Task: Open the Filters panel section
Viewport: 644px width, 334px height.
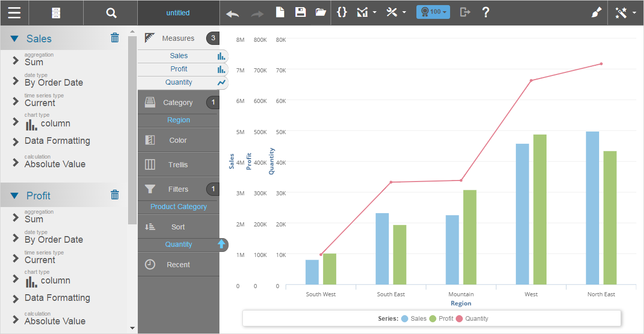Action: 178,189
